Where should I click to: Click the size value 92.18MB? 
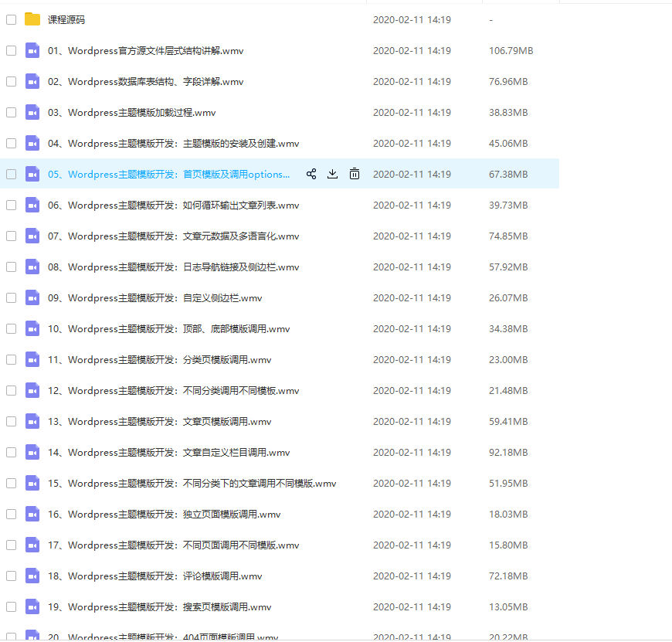pyautogui.click(x=508, y=452)
